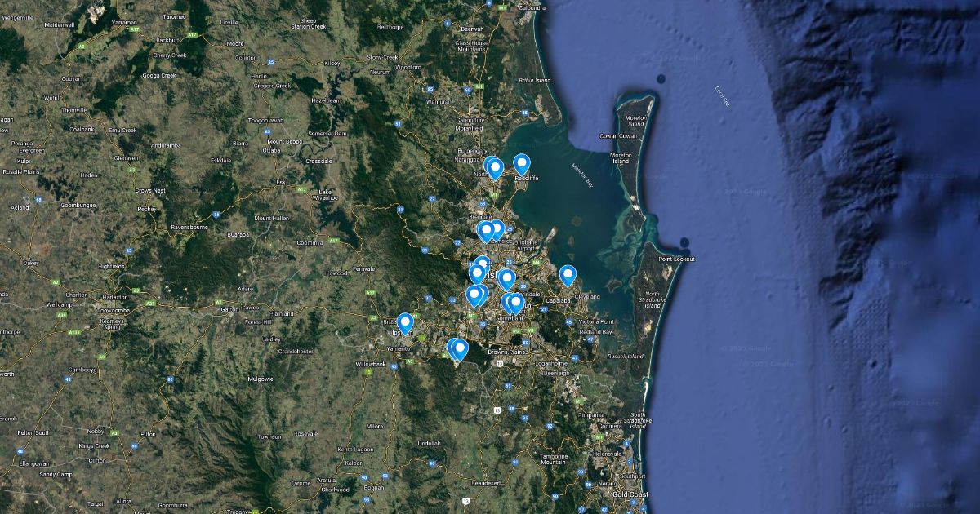Click the Esk town label

280,182
